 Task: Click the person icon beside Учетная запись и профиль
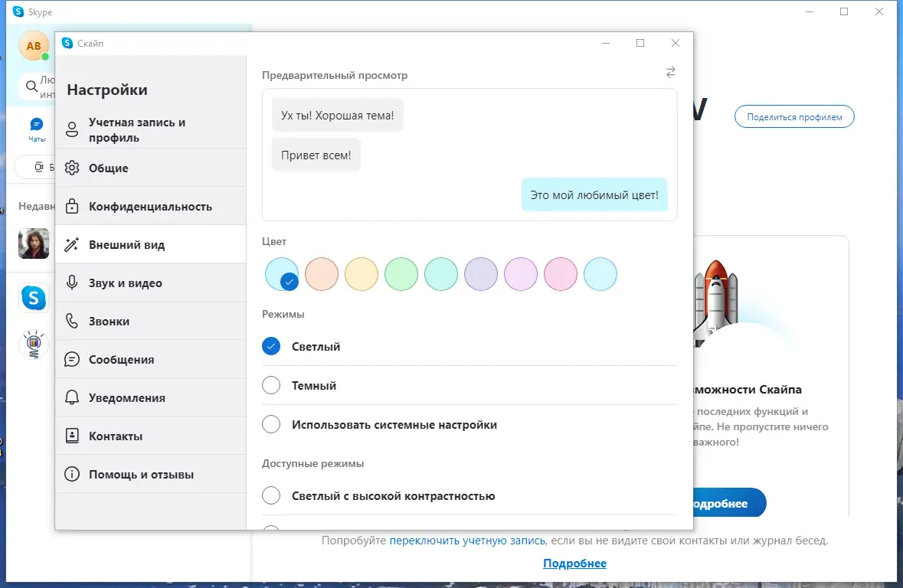72,129
